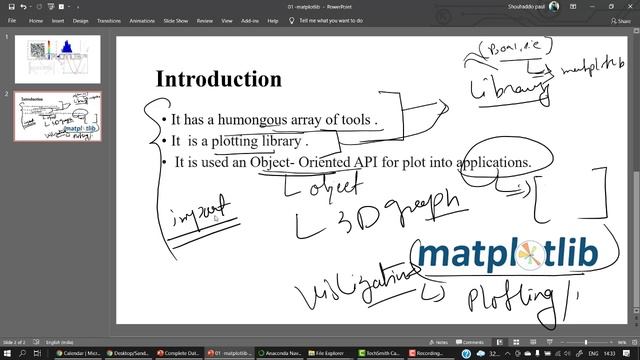Start Slide Show from status bar icon
The height and width of the screenshot is (360, 640).
pos(550,342)
